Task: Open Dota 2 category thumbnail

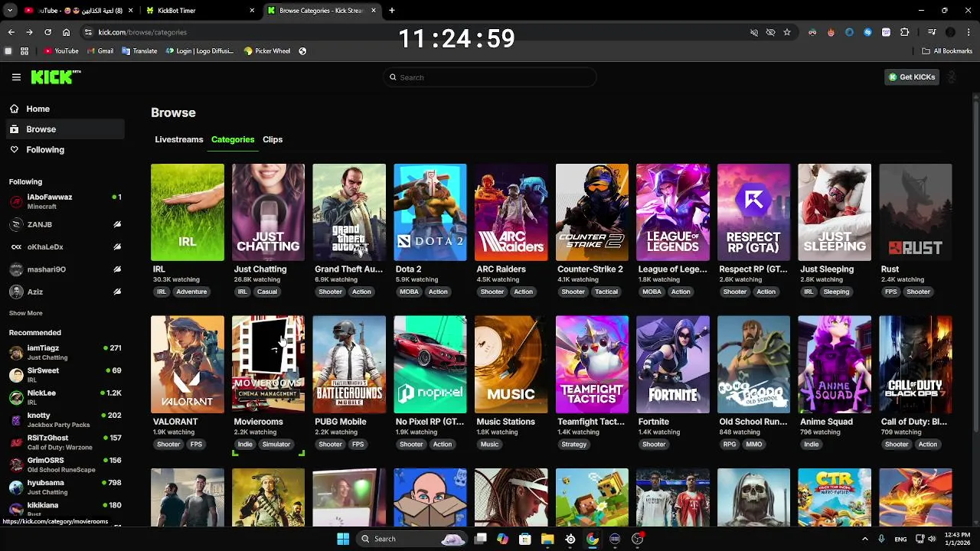Action: tap(430, 212)
